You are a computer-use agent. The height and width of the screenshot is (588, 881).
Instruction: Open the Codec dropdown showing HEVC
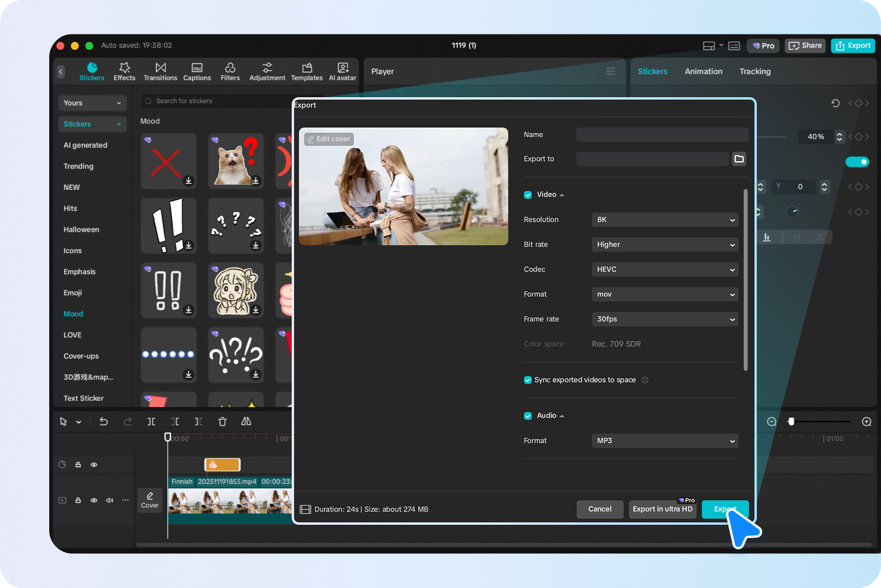pos(665,269)
